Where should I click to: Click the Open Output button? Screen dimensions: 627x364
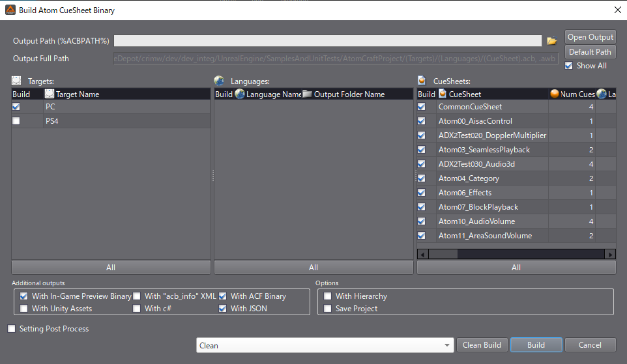pos(591,36)
